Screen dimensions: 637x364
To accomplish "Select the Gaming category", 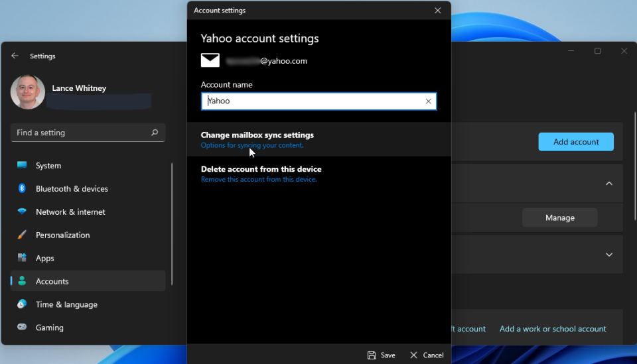I will pyautogui.click(x=50, y=328).
